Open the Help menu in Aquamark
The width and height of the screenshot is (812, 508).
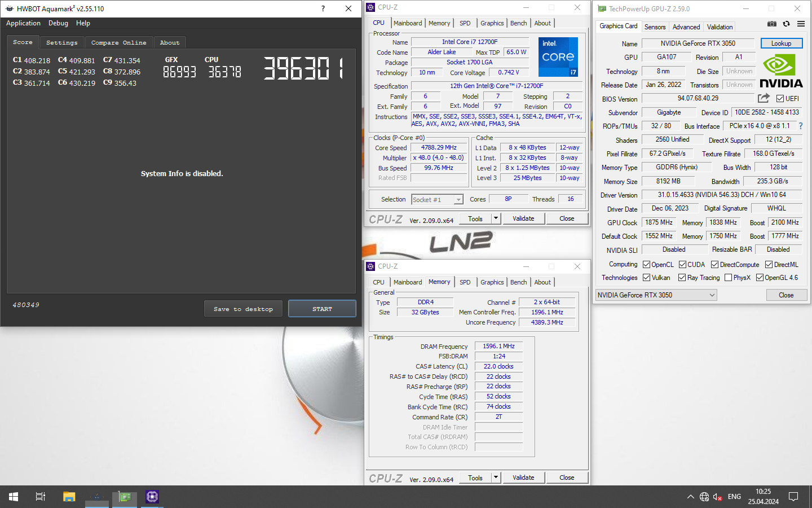pyautogui.click(x=83, y=23)
